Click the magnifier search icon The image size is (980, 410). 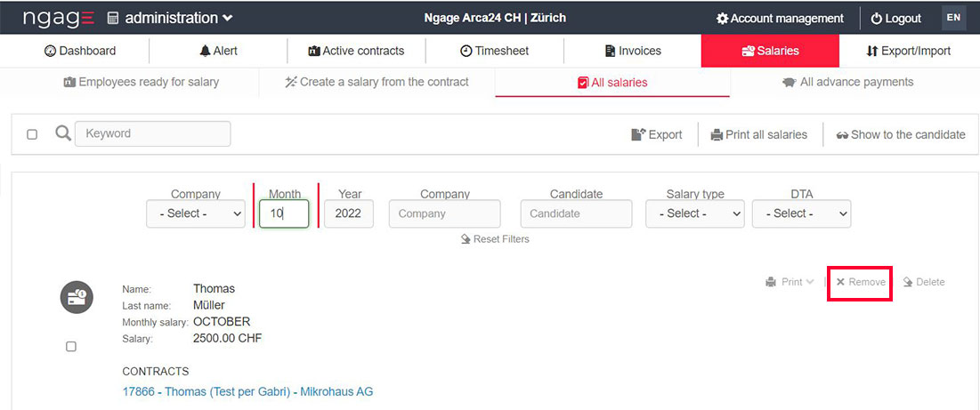(62, 133)
